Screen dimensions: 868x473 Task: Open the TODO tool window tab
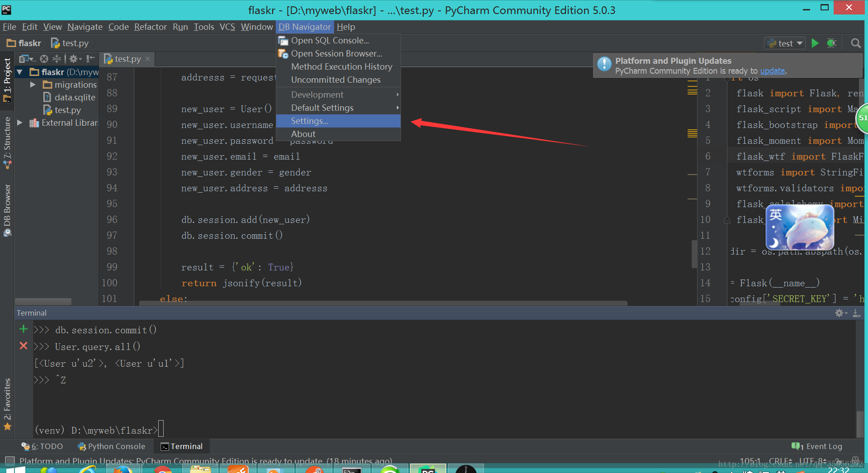coord(42,446)
